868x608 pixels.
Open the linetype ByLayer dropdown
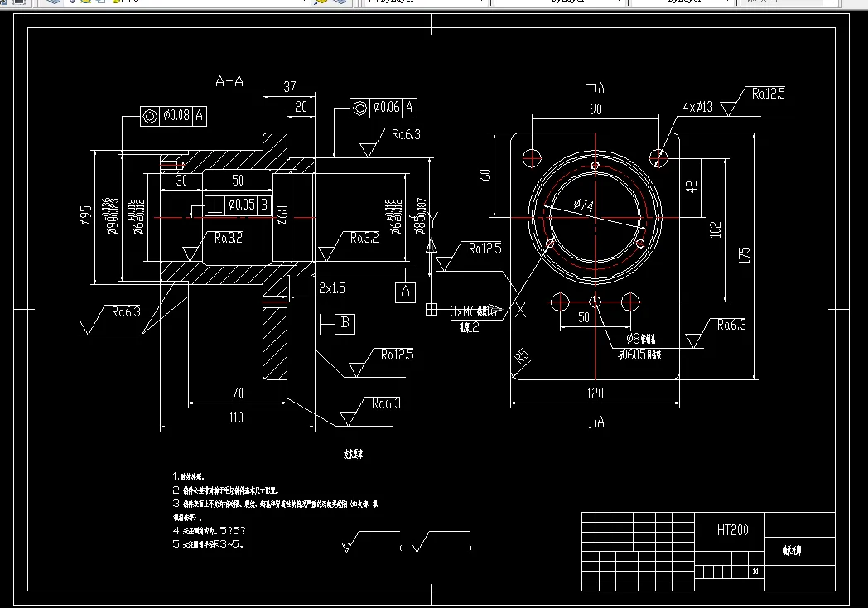620,3
